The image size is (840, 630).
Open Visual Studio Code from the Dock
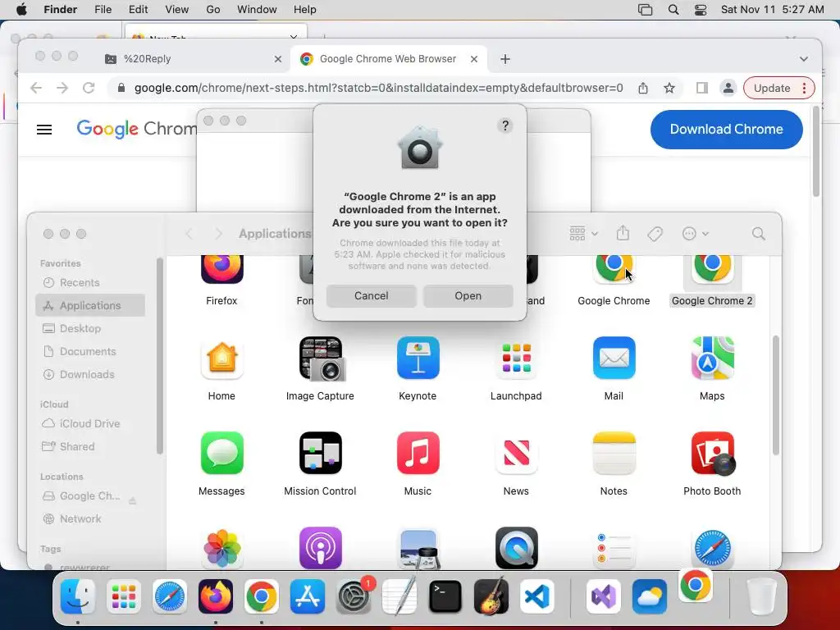click(x=536, y=596)
